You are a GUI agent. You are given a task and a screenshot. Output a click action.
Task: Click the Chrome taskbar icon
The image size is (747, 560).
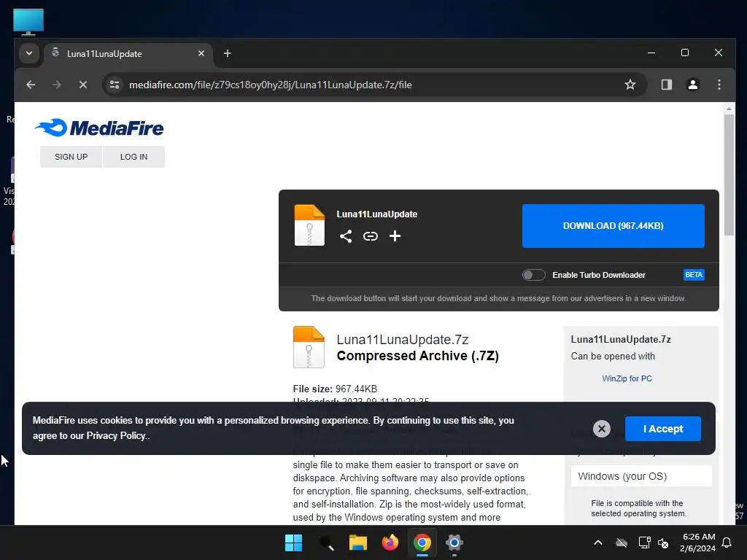pos(422,542)
